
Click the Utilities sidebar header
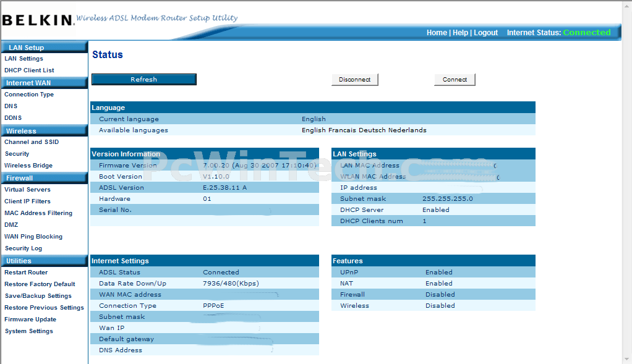(45, 261)
